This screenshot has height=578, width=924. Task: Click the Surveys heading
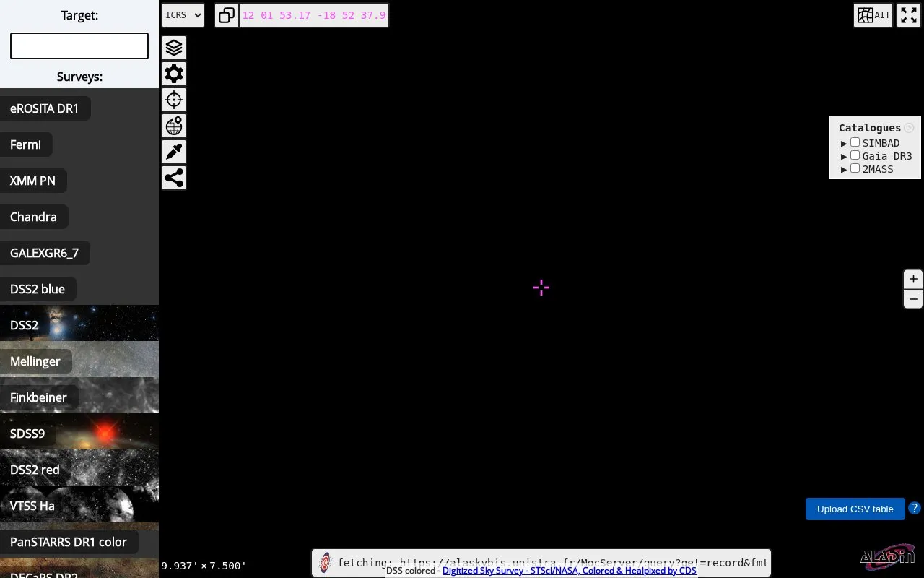(79, 77)
